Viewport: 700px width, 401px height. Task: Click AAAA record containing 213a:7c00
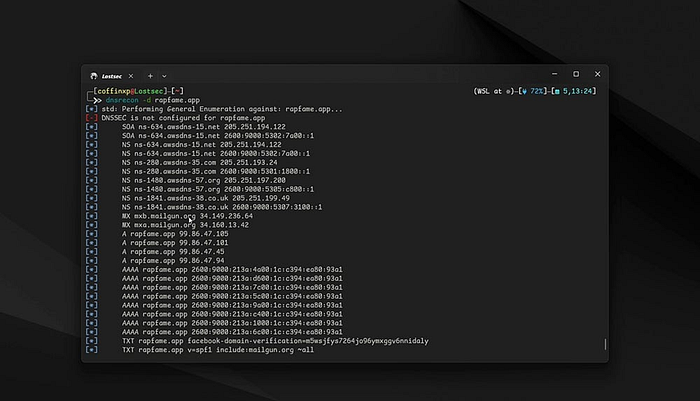(x=232, y=288)
